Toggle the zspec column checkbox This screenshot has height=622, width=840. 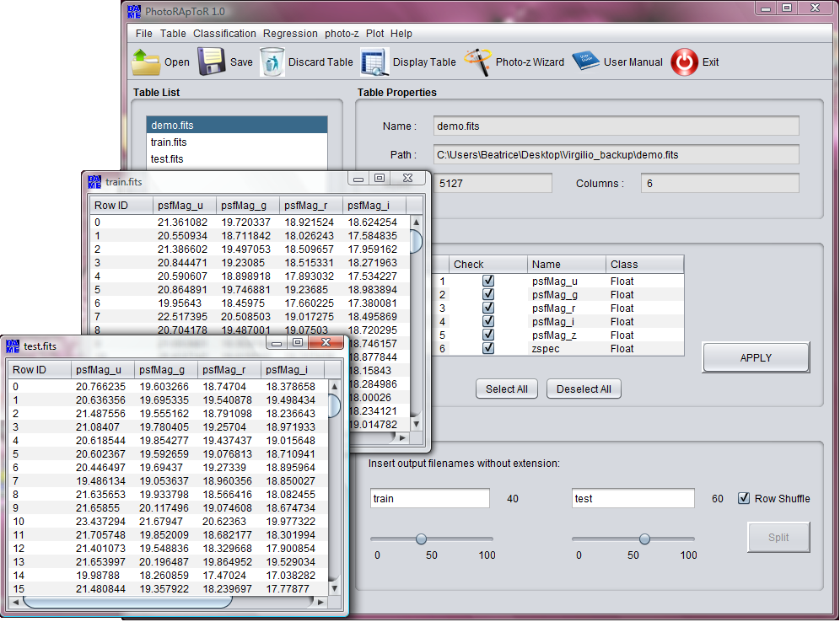click(x=488, y=348)
